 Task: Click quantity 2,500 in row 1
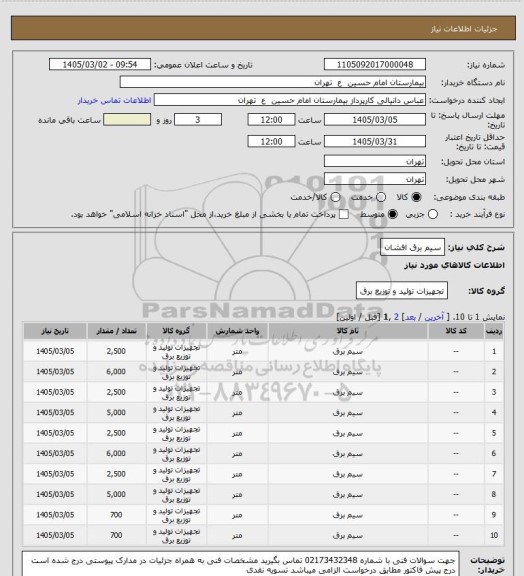[x=116, y=351]
